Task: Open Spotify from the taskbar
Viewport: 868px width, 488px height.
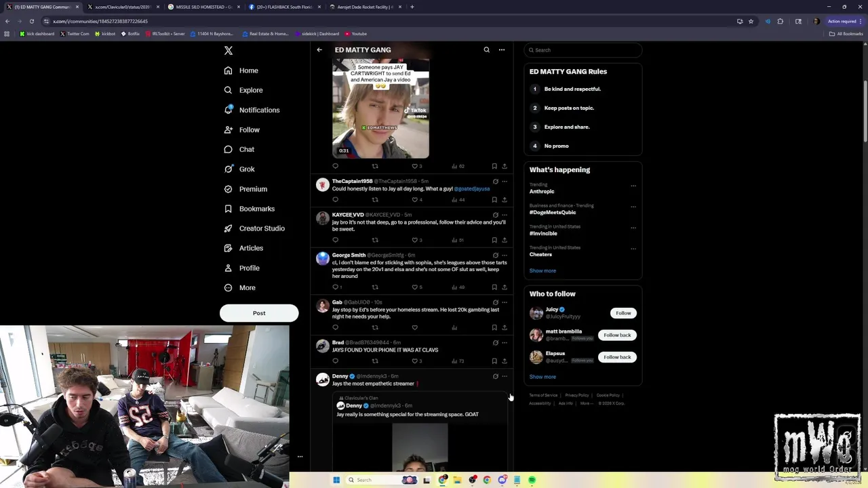Action: coord(532,480)
